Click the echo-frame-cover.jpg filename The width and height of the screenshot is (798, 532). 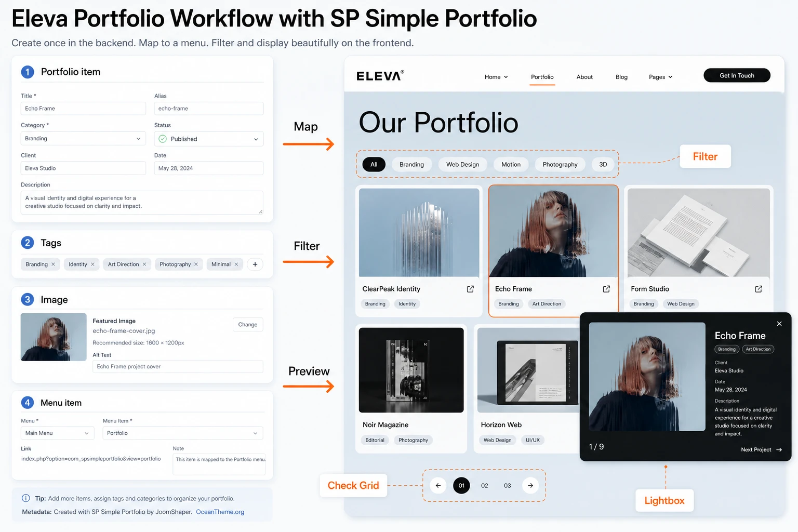[x=124, y=331]
